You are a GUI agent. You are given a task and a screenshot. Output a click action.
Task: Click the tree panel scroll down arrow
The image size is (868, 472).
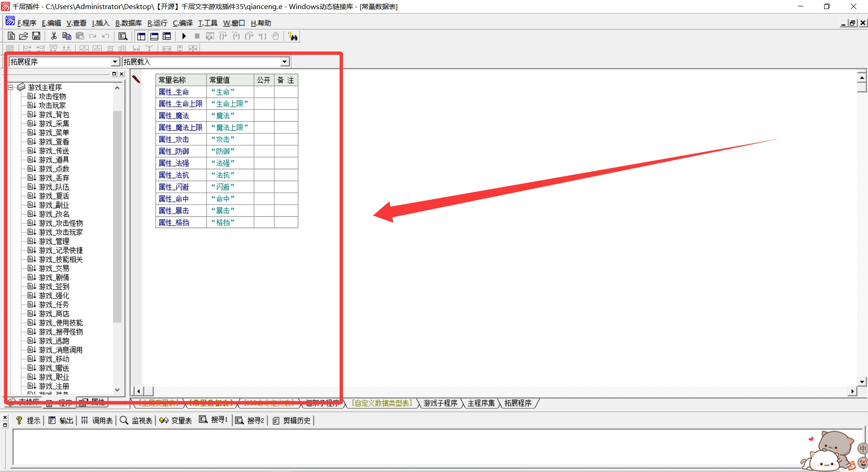click(117, 390)
